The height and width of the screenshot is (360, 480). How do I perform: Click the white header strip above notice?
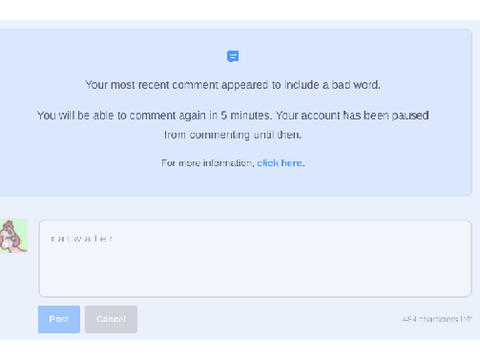pyautogui.click(x=240, y=10)
